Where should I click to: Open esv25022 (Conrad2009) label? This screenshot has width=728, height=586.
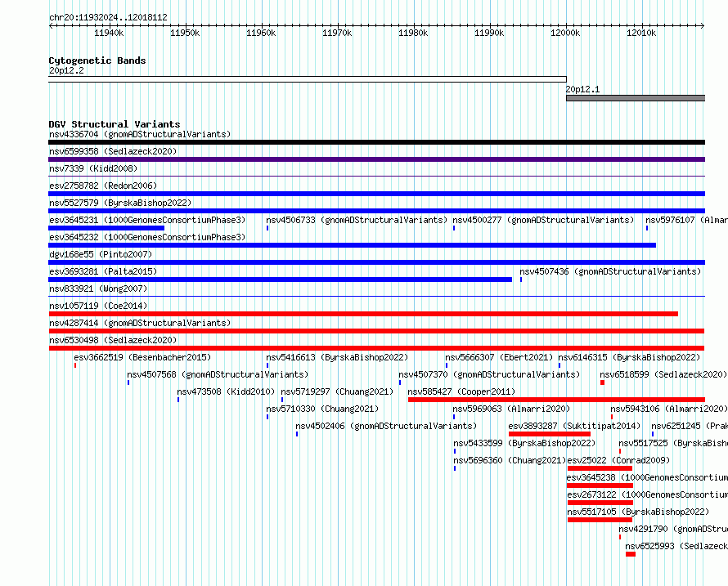[x=618, y=461]
